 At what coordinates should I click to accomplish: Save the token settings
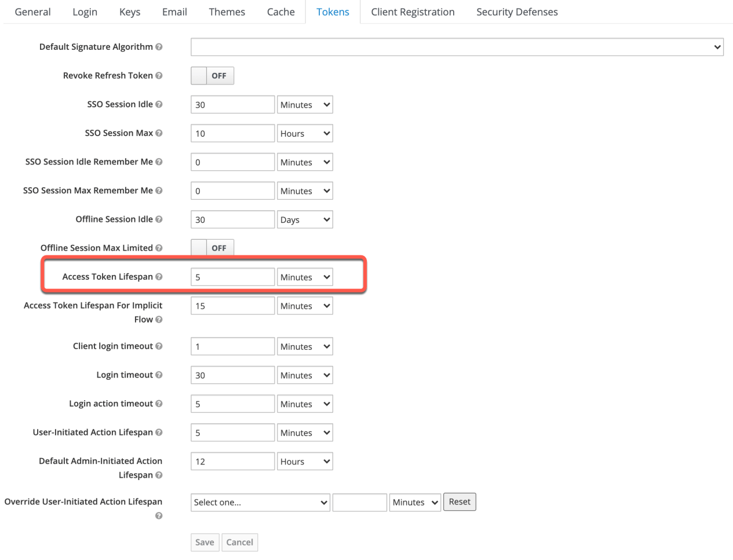[205, 542]
